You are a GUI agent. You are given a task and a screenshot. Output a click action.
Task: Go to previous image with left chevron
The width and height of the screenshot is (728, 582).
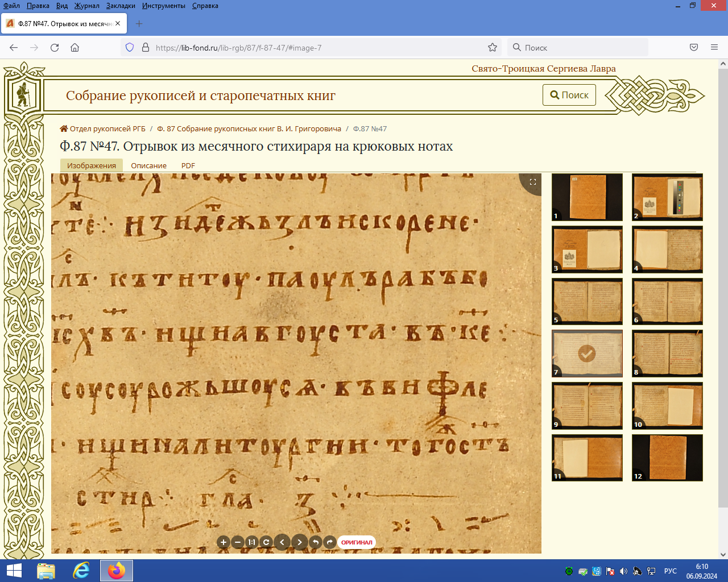(x=282, y=542)
